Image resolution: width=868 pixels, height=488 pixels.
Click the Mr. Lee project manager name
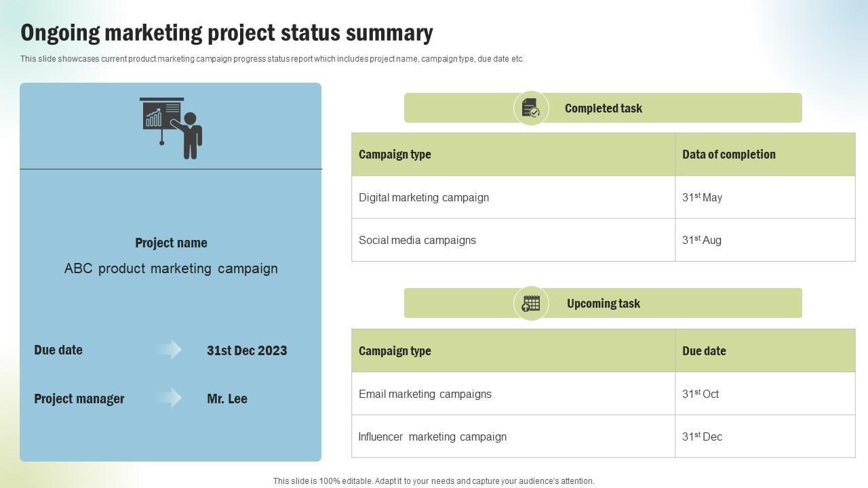[227, 399]
